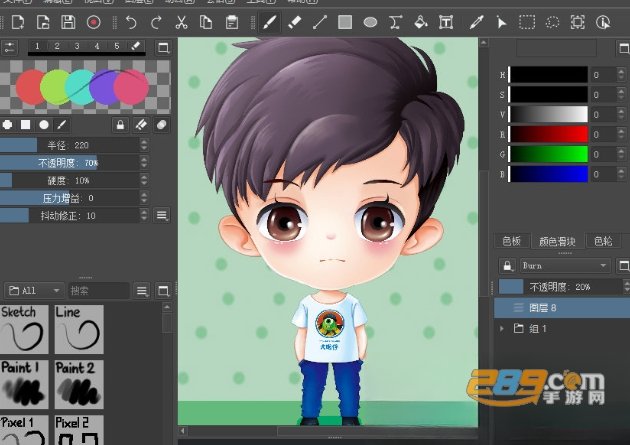This screenshot has height=445, width=630.
Task: Select the Eraser tool in the top toolbar
Action: point(295,22)
